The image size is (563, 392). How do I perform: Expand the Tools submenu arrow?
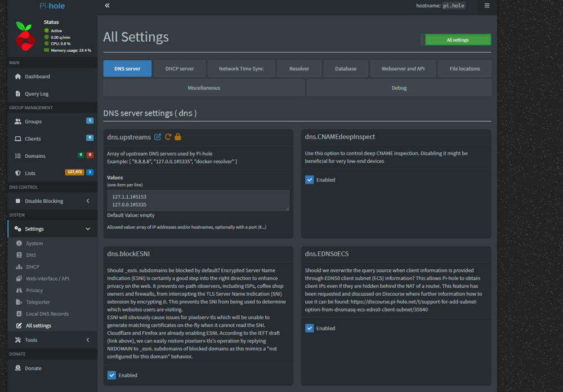[88, 340]
